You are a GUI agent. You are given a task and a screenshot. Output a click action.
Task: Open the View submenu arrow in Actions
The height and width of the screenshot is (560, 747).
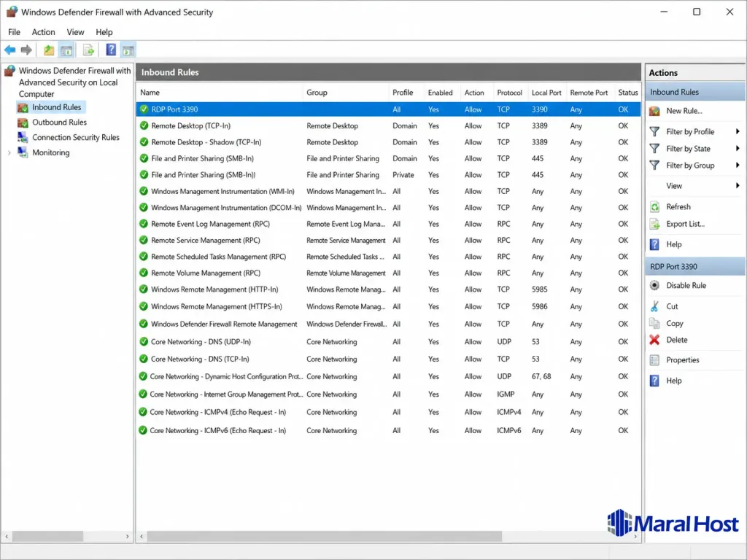pos(738,186)
